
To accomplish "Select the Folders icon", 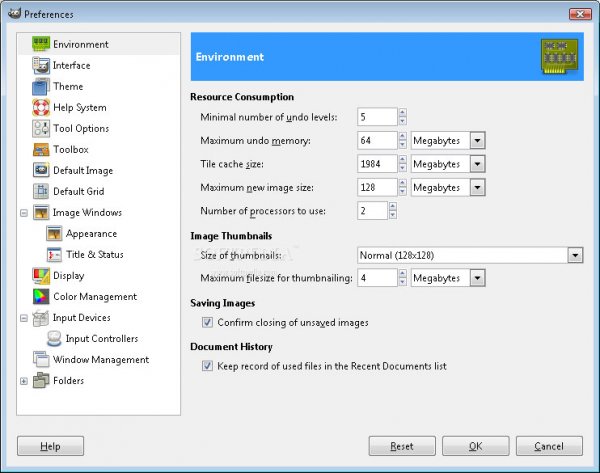I will [41, 380].
